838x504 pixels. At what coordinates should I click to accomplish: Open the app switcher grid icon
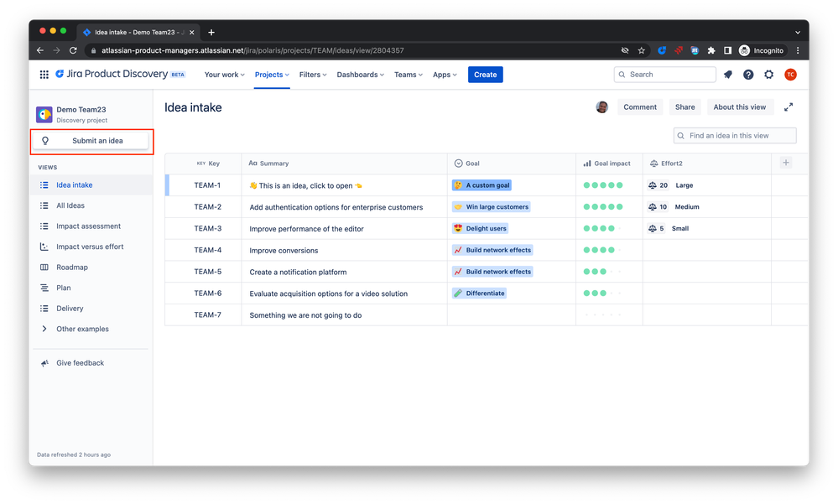coord(44,75)
